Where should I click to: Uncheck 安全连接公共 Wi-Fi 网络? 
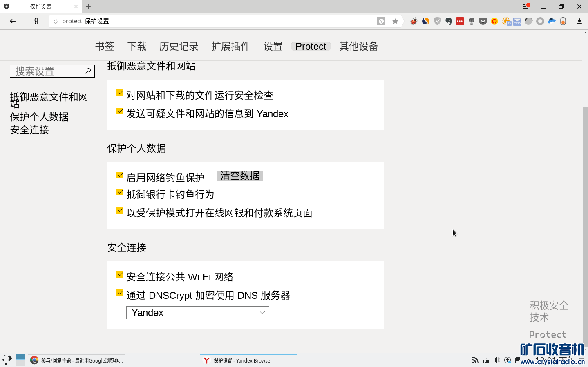120,275
